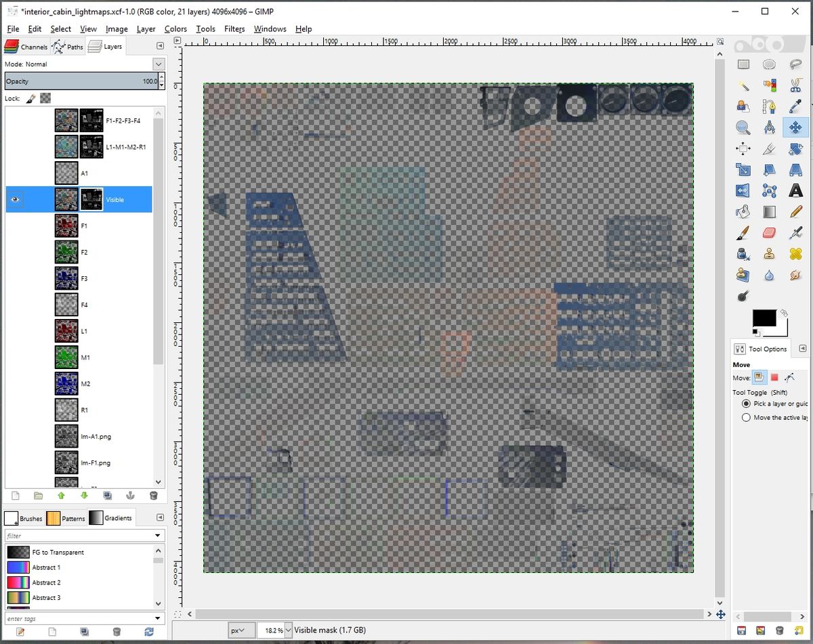Pick the Paintbrush tool
The image size is (813, 644).
click(x=743, y=233)
